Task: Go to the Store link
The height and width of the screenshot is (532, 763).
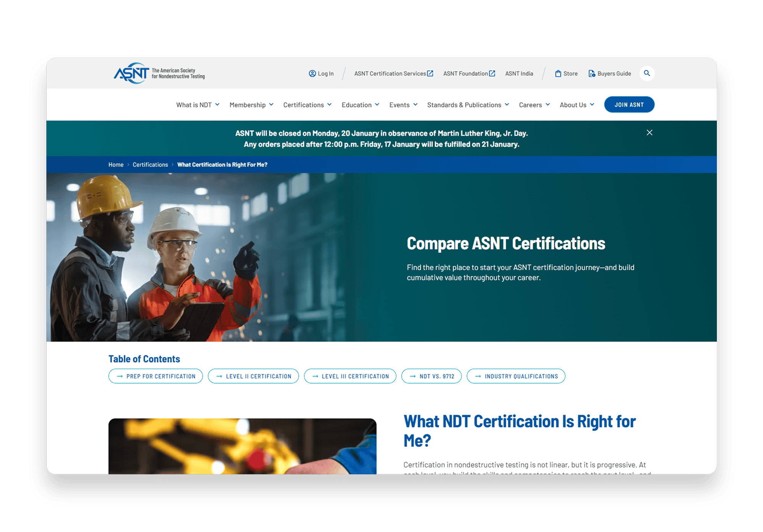Action: 566,74
